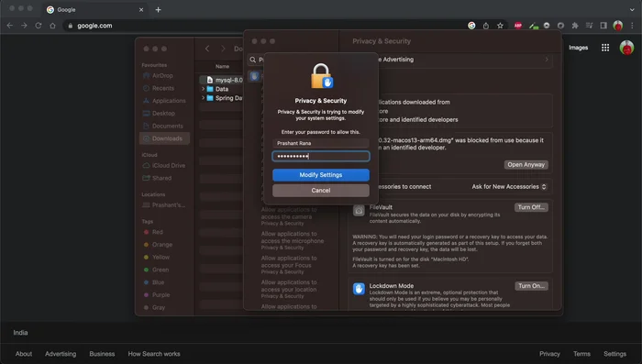The width and height of the screenshot is (642, 364).
Task: Select 'access your Focus' search result
Action: (x=289, y=265)
